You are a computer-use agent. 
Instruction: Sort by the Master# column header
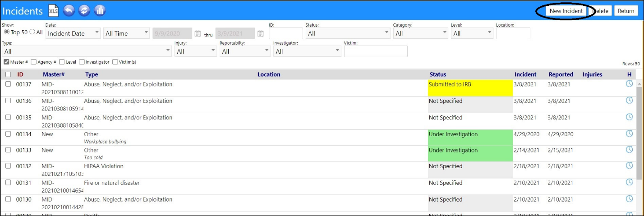pos(54,74)
